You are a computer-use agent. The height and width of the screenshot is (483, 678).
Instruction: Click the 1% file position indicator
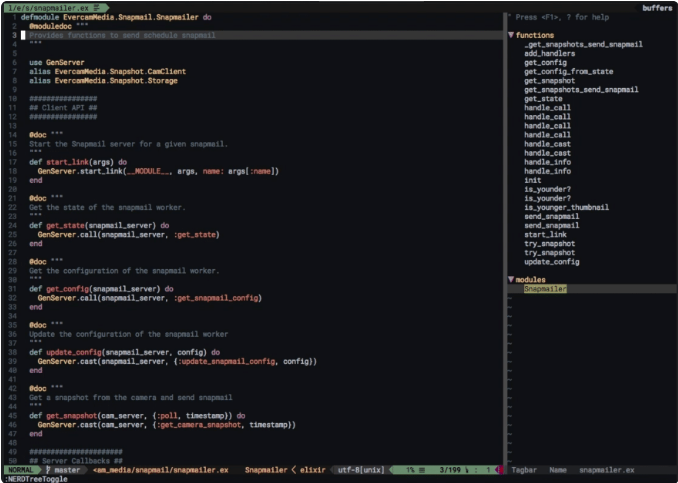coord(410,470)
